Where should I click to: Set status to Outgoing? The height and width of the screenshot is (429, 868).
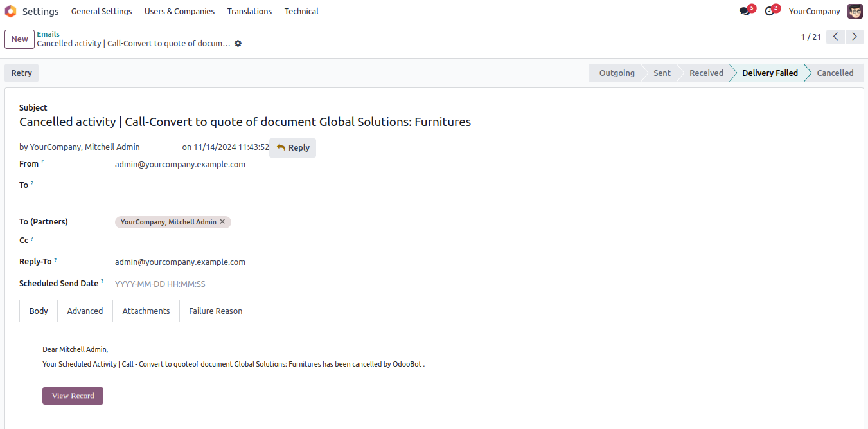pos(617,73)
